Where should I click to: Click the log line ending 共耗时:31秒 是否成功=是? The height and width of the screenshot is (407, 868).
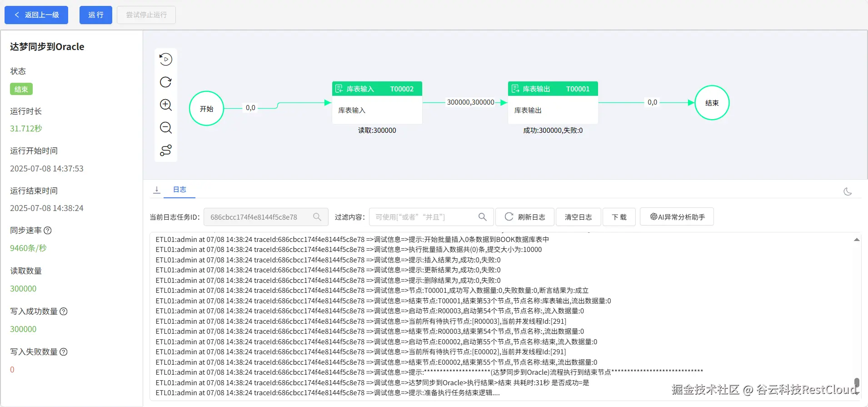pos(373,383)
